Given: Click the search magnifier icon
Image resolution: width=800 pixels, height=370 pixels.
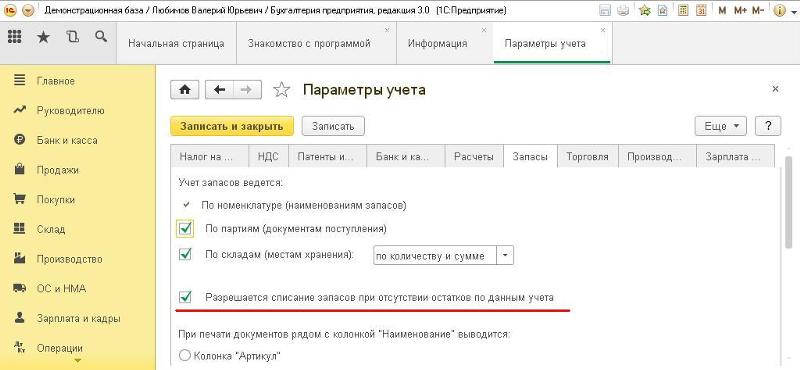Looking at the screenshot, I should click(x=101, y=36).
